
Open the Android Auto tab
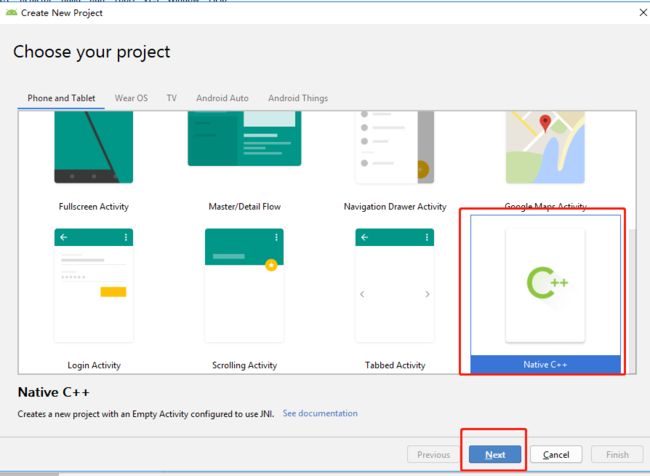[x=222, y=98]
